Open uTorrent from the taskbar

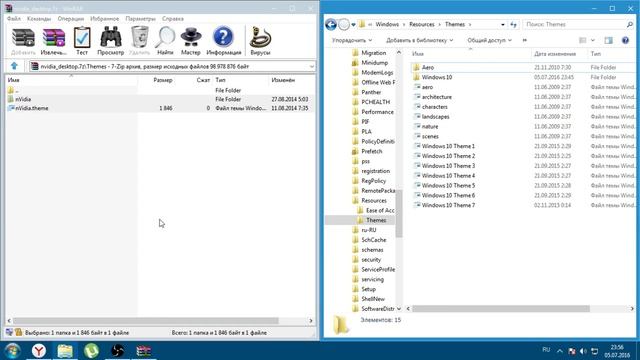point(91,351)
